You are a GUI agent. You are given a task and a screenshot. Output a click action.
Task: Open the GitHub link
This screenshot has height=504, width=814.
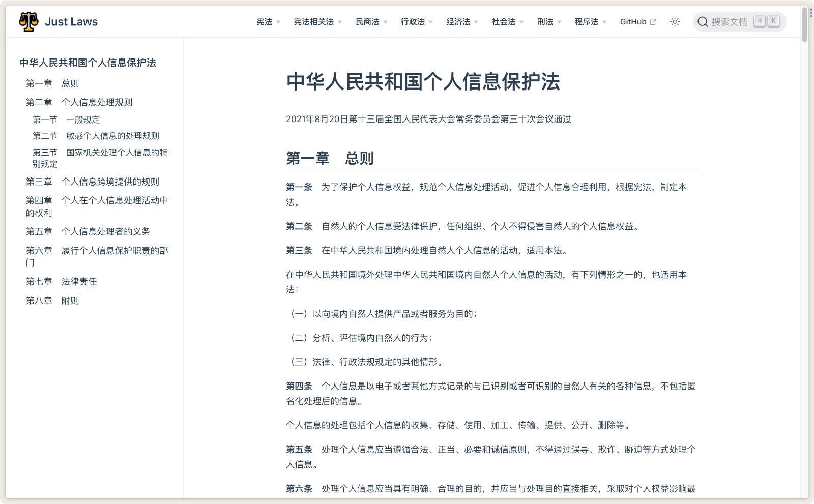633,22
